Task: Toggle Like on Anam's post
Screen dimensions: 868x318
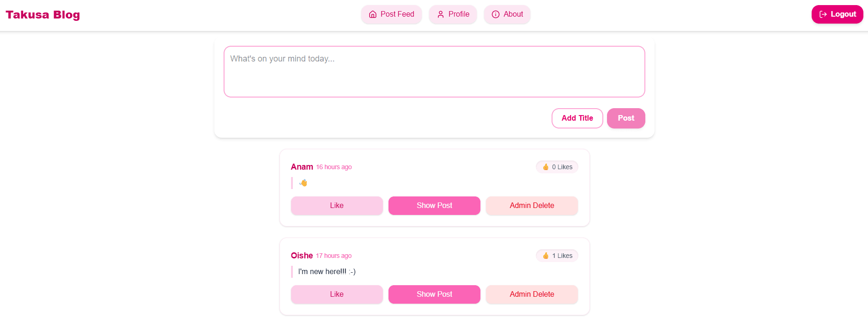Action: point(337,206)
